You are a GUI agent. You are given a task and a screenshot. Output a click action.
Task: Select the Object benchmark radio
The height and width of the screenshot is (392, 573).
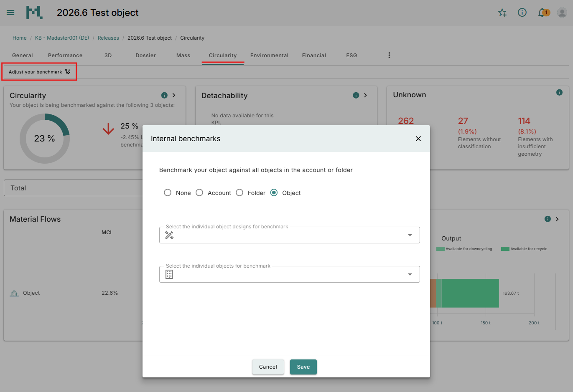pos(274,192)
